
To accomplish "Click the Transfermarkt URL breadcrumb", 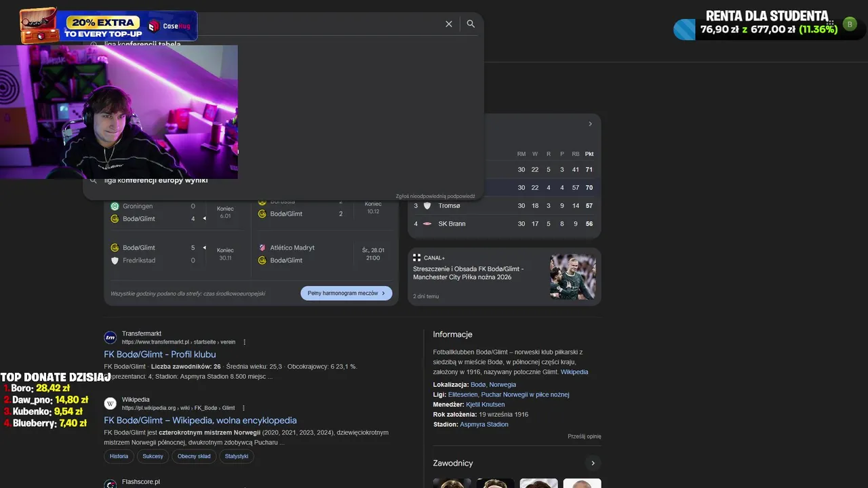I will [178, 342].
